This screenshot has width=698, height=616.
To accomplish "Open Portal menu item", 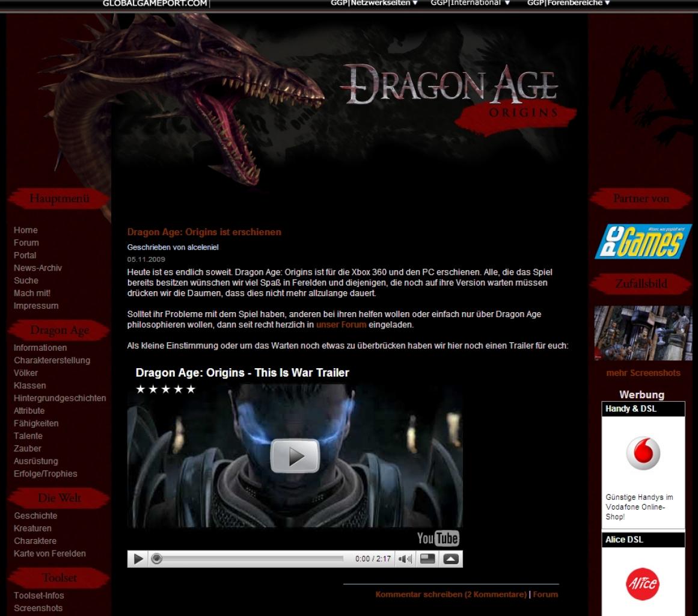I will coord(25,255).
